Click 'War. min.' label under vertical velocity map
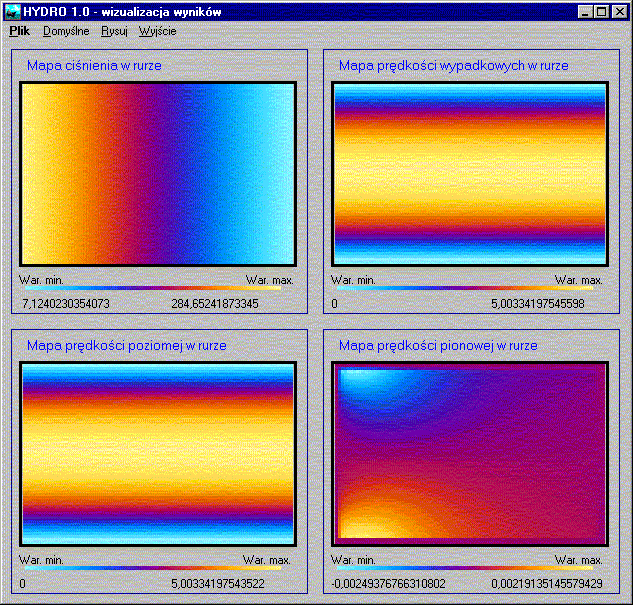 coord(353,560)
